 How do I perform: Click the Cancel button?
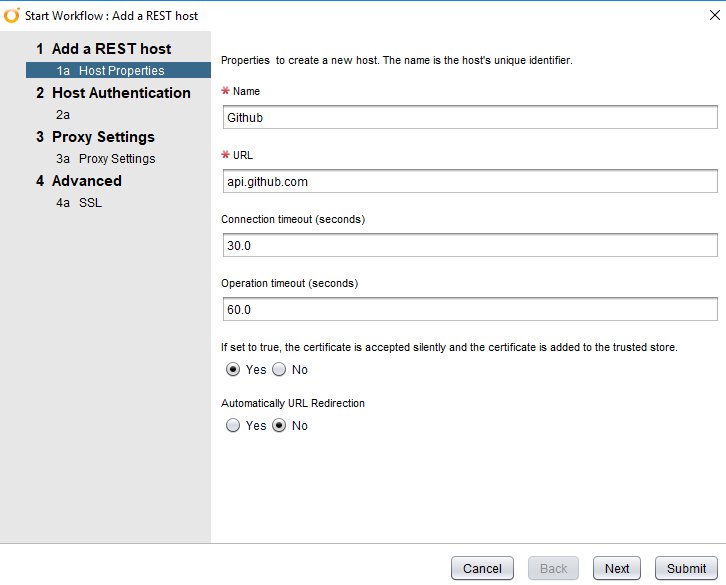coord(482,568)
